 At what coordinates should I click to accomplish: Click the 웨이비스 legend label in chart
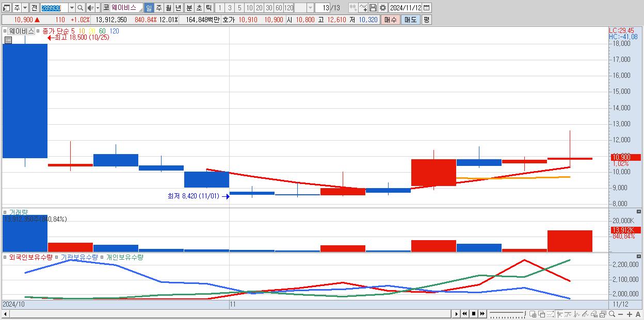(x=22, y=31)
